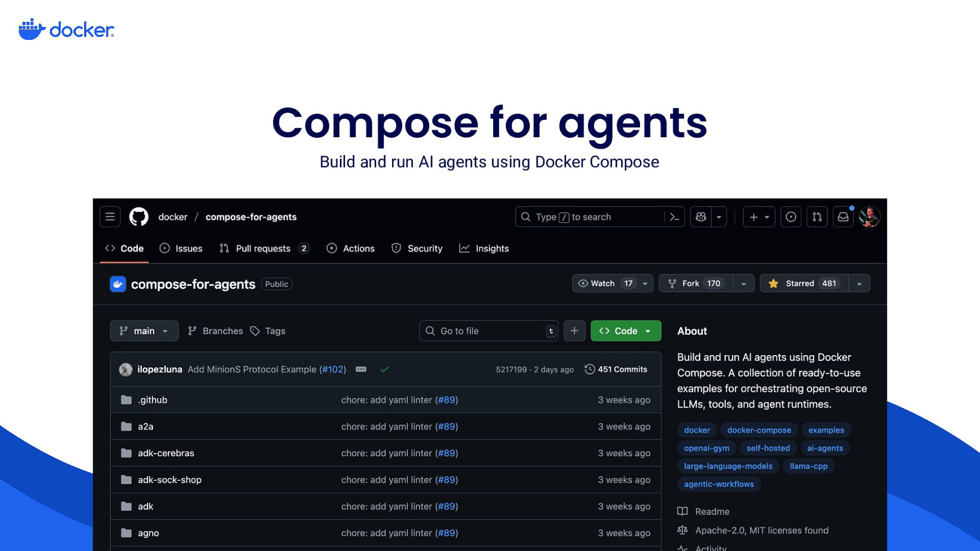Click the green check status icon
Image resolution: width=980 pixels, height=551 pixels.
pos(385,369)
